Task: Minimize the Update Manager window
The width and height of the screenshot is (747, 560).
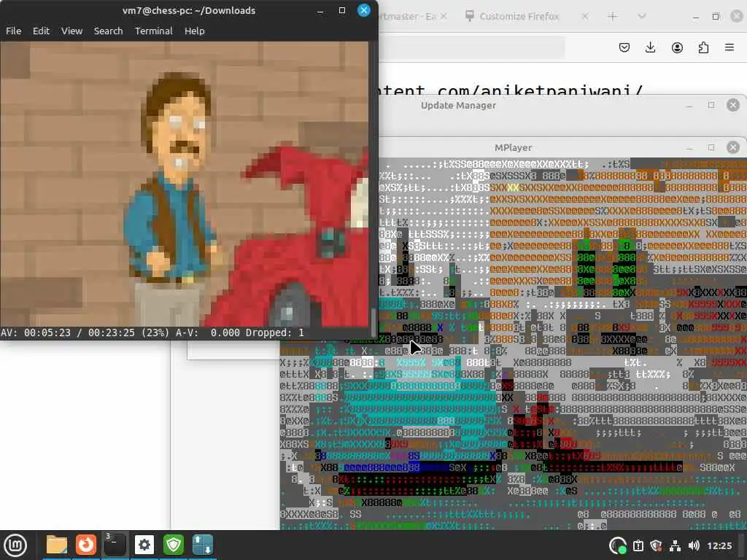Action: pyautogui.click(x=689, y=105)
